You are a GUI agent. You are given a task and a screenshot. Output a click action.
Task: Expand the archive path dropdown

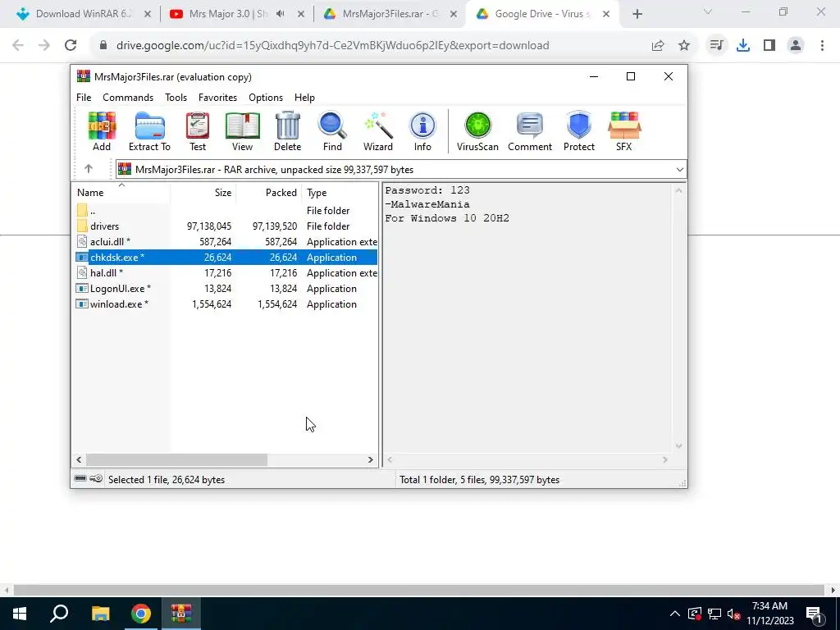679,170
